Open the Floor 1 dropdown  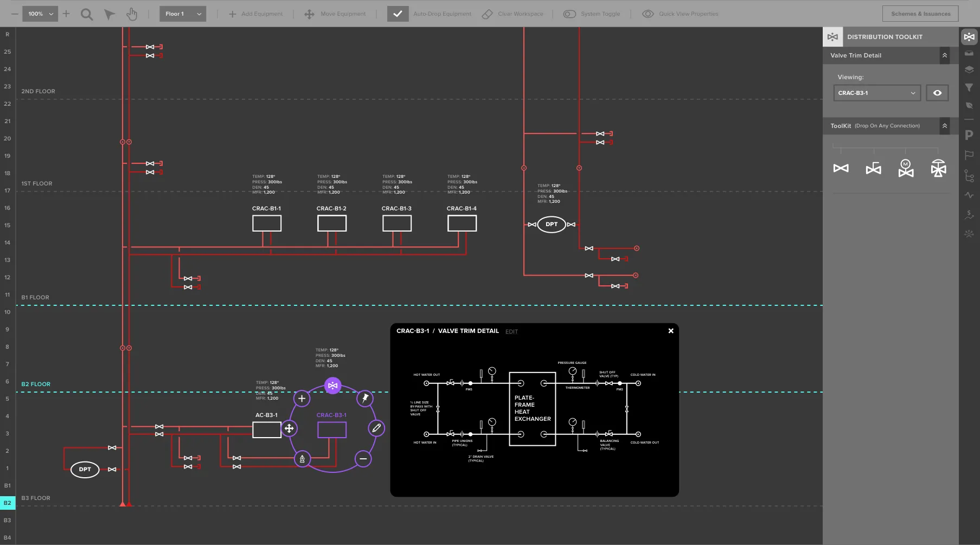183,14
